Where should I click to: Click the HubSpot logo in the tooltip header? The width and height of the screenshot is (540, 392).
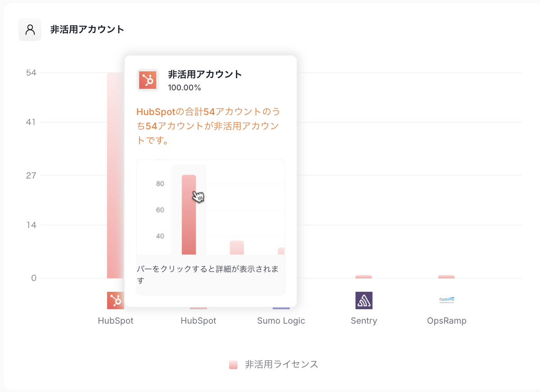148,80
